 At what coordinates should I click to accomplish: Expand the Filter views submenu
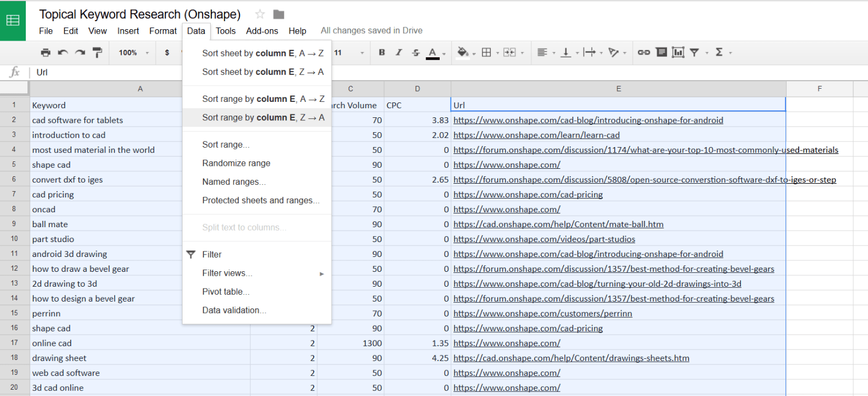pos(263,273)
